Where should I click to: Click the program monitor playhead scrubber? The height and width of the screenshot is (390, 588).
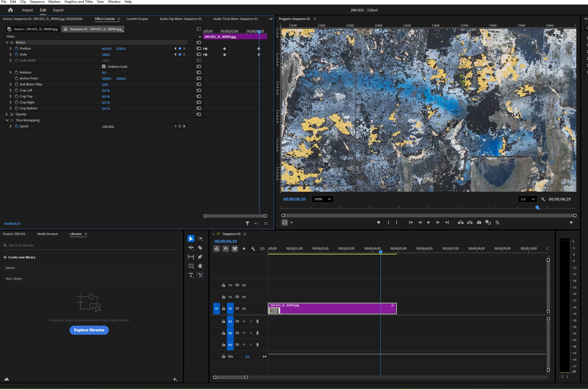tap(537, 208)
